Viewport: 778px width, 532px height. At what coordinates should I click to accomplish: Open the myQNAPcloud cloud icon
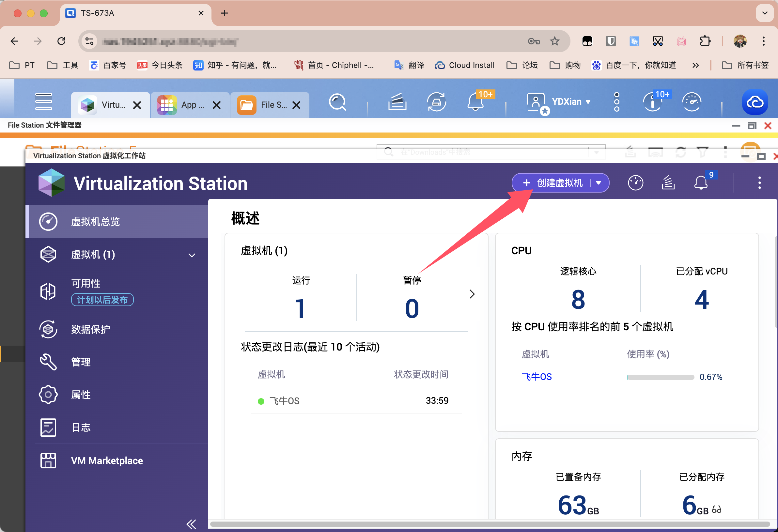pos(755,102)
